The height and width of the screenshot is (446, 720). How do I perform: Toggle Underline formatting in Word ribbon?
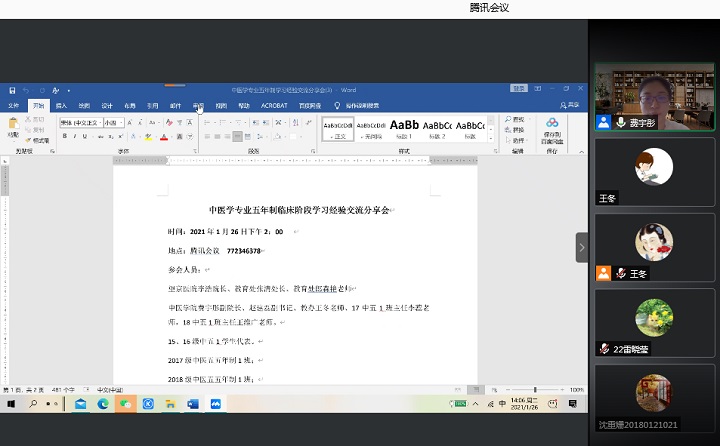[82, 136]
